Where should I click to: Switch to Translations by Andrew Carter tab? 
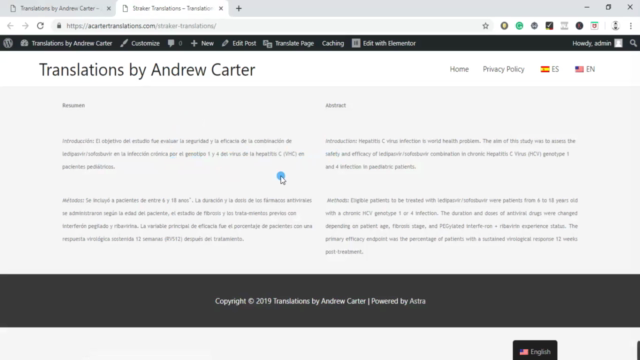pos(60,8)
